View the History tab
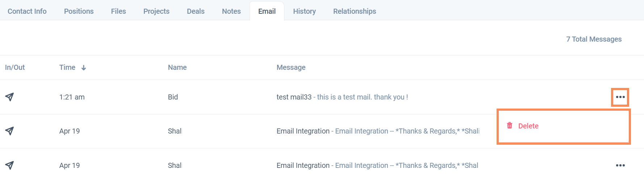 [x=304, y=11]
